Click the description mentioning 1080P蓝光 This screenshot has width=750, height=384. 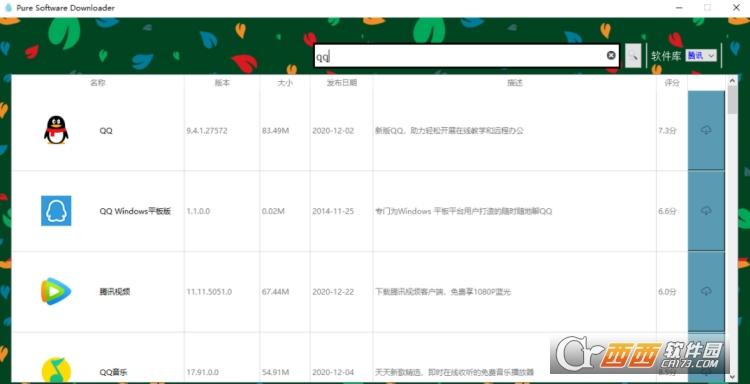click(443, 292)
